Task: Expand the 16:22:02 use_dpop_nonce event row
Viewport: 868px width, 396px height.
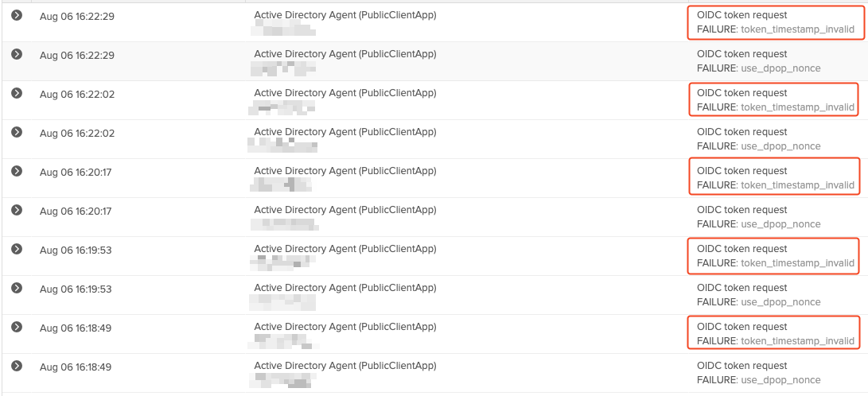Action: pos(16,132)
